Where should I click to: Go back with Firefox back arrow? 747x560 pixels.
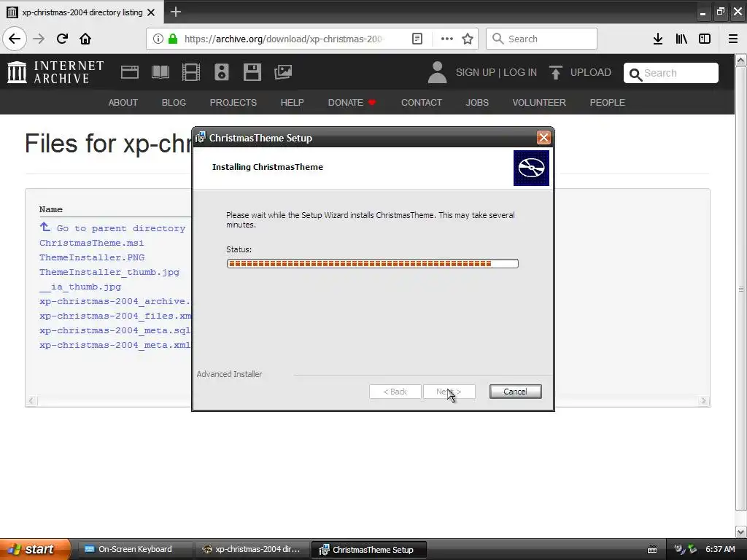pyautogui.click(x=15, y=39)
